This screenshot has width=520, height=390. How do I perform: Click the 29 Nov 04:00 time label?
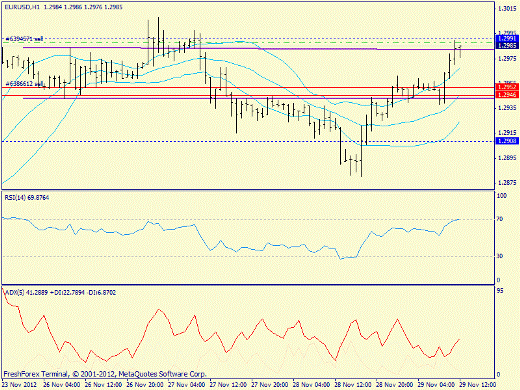437,385
